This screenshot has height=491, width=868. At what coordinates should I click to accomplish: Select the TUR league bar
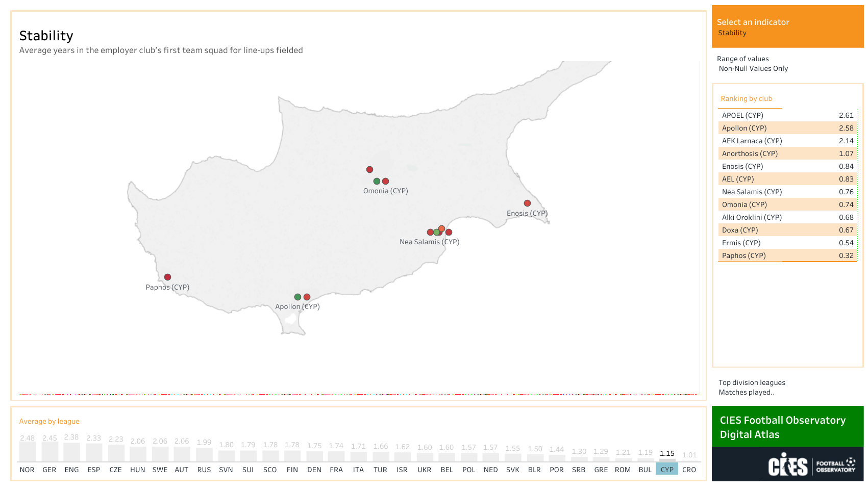point(381,457)
